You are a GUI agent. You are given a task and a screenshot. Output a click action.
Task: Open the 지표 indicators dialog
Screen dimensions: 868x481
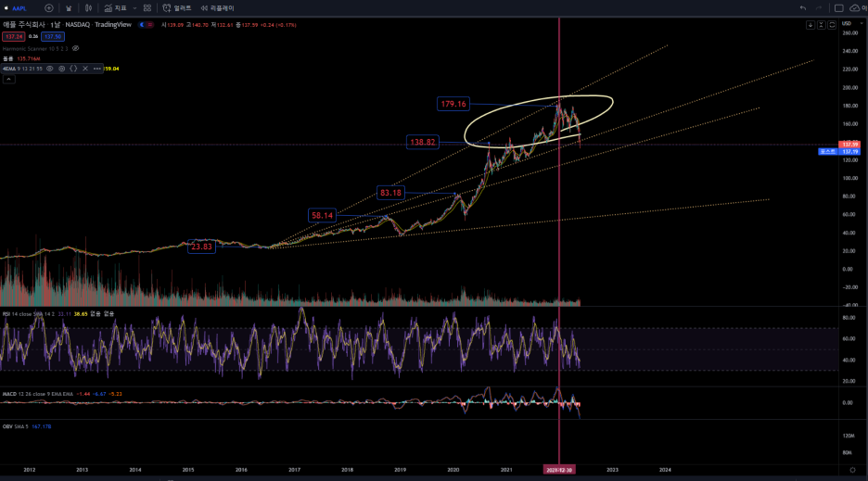pyautogui.click(x=116, y=8)
